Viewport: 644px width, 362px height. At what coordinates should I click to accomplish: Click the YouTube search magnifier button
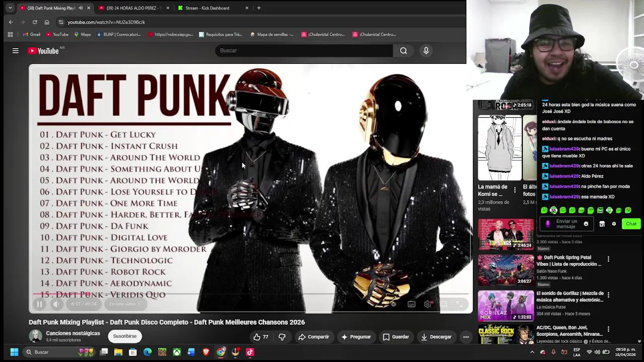pyautogui.click(x=404, y=51)
